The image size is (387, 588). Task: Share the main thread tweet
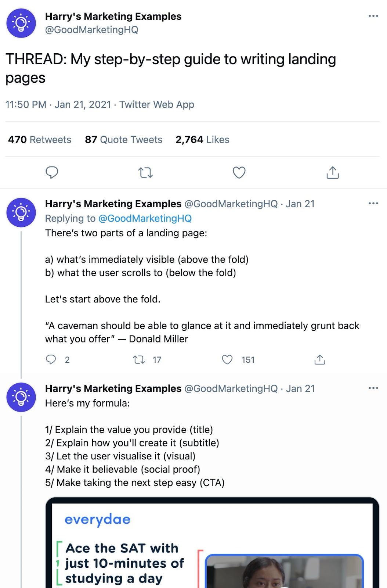[333, 172]
